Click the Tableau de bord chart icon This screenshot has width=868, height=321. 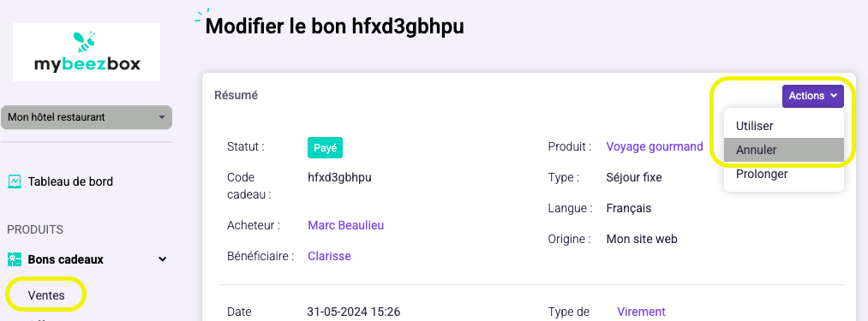[15, 181]
